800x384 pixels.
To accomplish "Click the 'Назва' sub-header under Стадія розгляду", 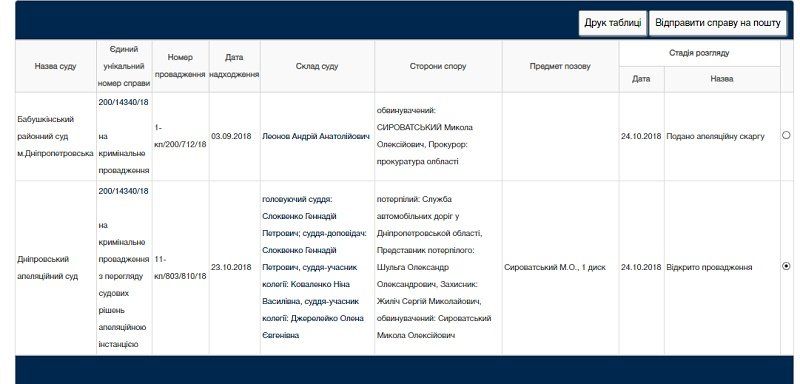I will (722, 79).
